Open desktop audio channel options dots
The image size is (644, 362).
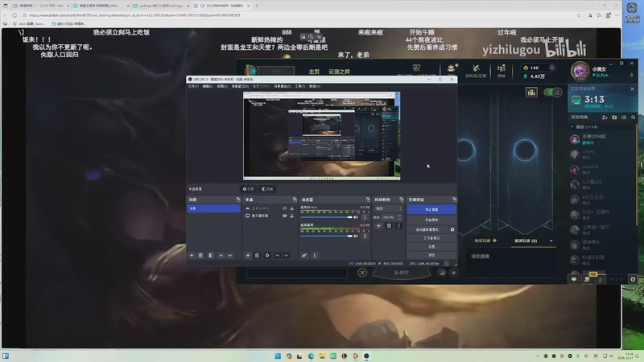(365, 236)
